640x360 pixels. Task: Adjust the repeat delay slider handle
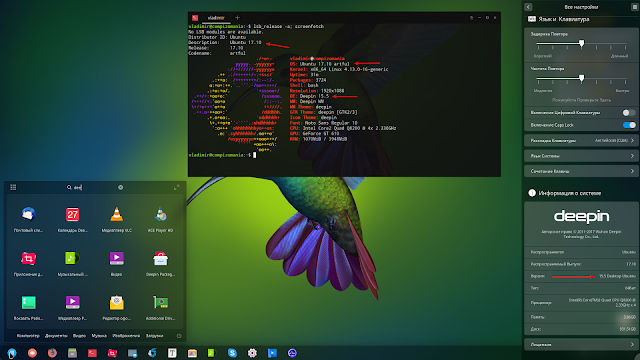(x=582, y=43)
